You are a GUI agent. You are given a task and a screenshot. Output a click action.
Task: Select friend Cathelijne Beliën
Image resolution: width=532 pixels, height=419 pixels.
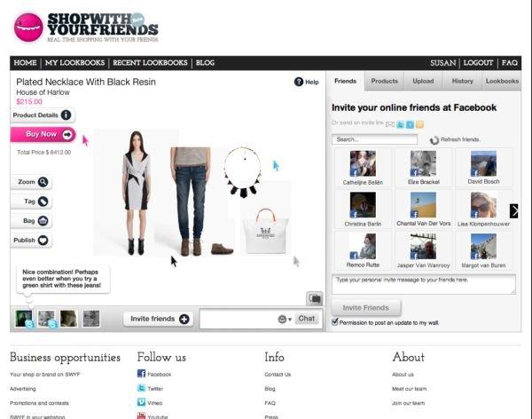363,168
